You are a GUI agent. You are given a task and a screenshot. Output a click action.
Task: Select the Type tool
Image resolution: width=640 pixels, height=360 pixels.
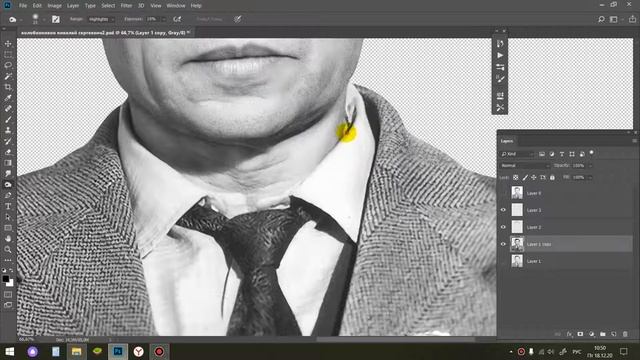tap(8, 206)
